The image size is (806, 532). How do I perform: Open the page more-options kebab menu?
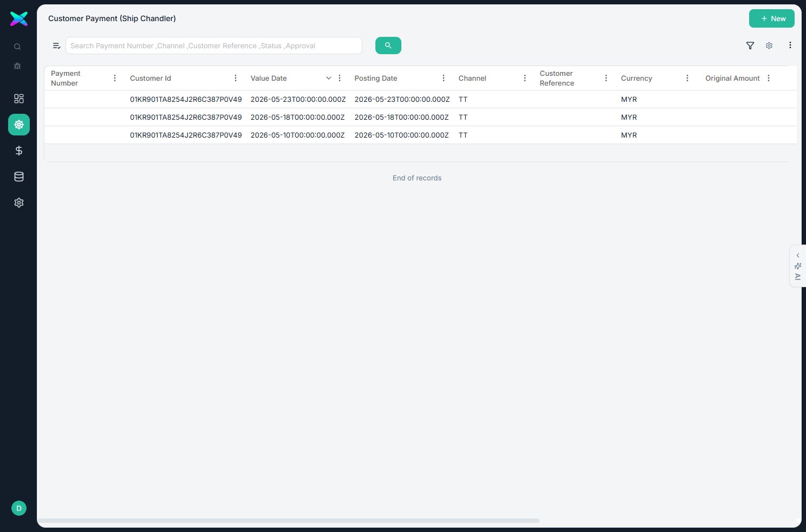[x=790, y=46]
